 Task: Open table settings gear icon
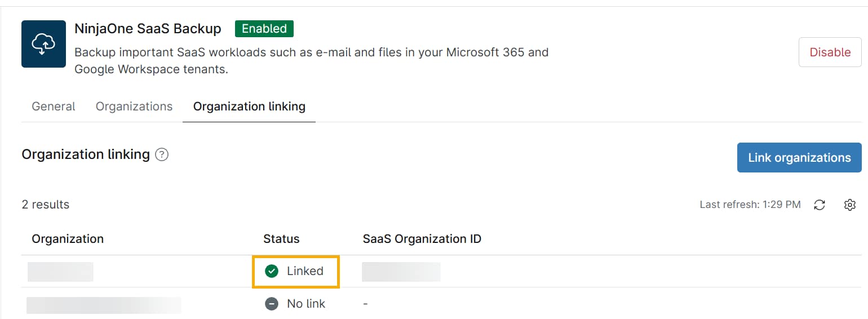tap(850, 205)
